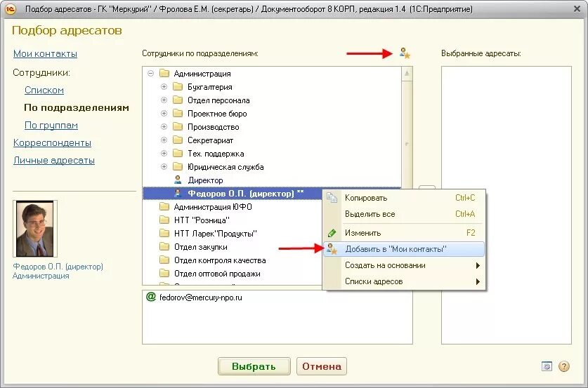
Task: Open the Личные адресаты link
Action: pyautogui.click(x=53, y=160)
